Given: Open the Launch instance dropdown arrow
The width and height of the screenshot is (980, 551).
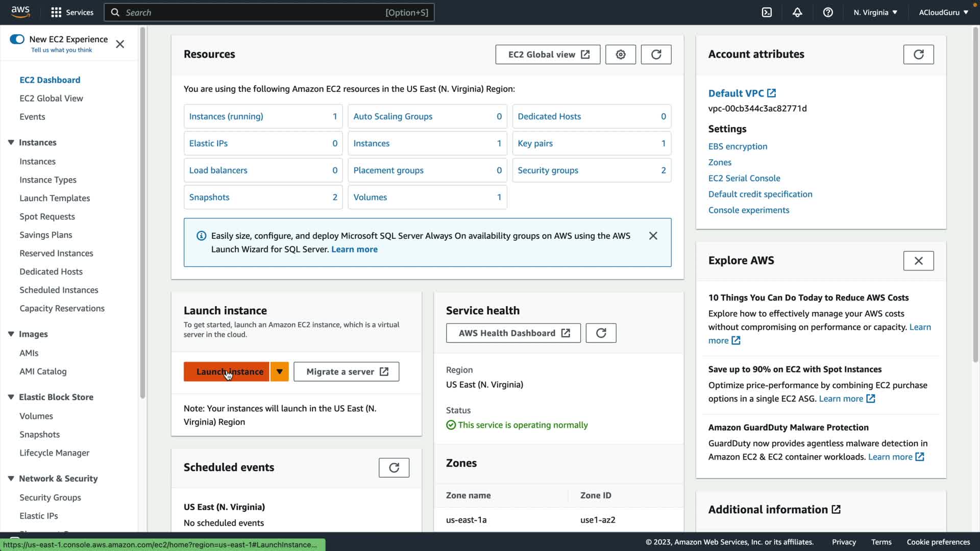Looking at the screenshot, I should [280, 371].
